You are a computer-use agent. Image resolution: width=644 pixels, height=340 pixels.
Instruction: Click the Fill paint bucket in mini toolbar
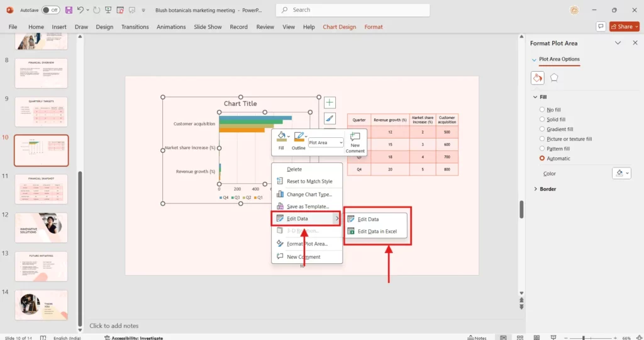(280, 137)
